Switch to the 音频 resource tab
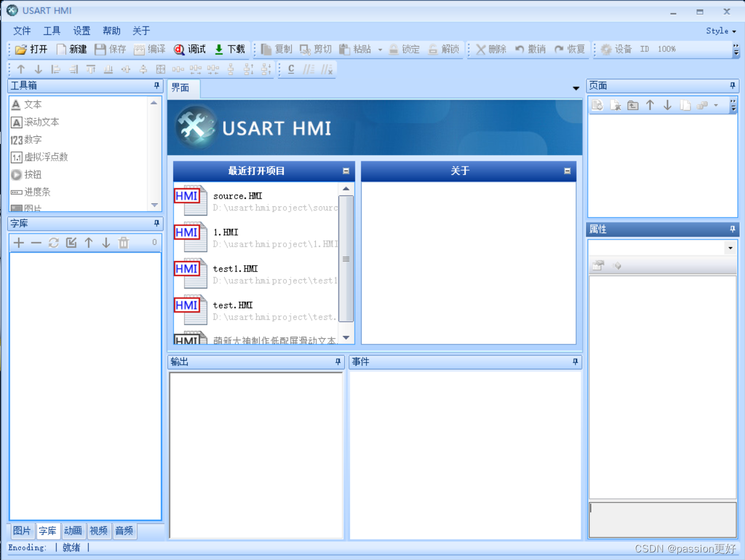Screen dimensions: 745x560 [x=124, y=531]
